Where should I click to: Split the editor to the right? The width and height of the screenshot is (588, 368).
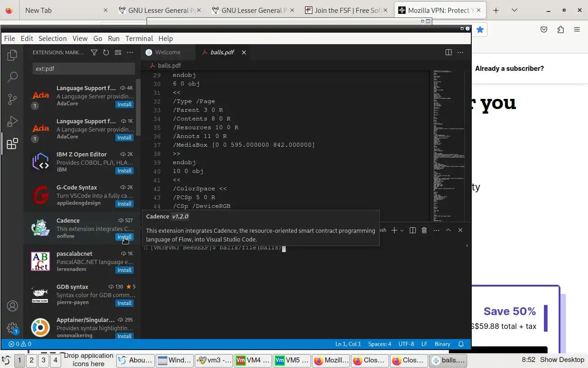[x=448, y=52]
